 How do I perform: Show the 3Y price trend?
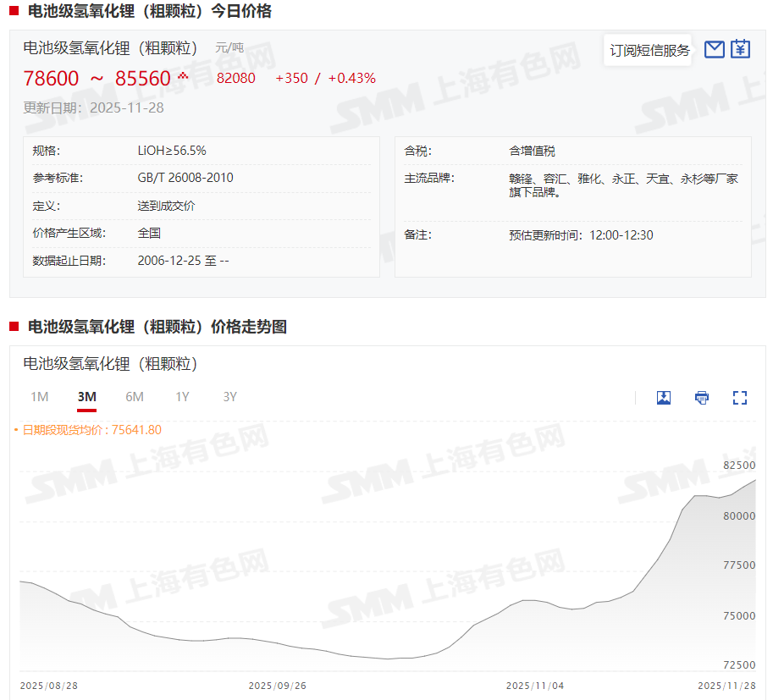(229, 397)
